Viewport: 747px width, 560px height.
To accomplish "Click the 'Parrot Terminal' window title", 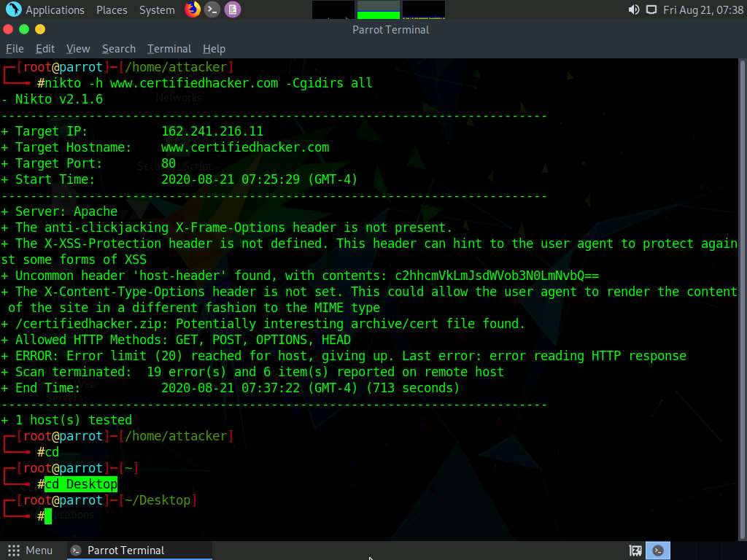I will (x=391, y=29).
